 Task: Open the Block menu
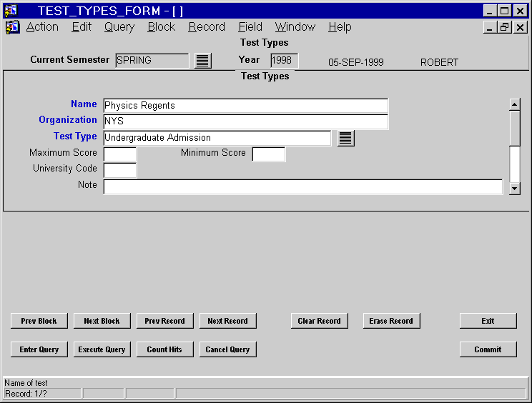click(x=162, y=26)
